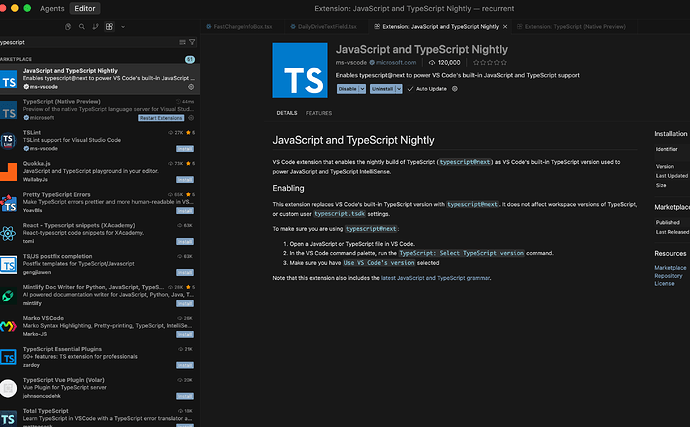Open the License resource link
Viewport: 690px width, 427px height.
(664, 284)
